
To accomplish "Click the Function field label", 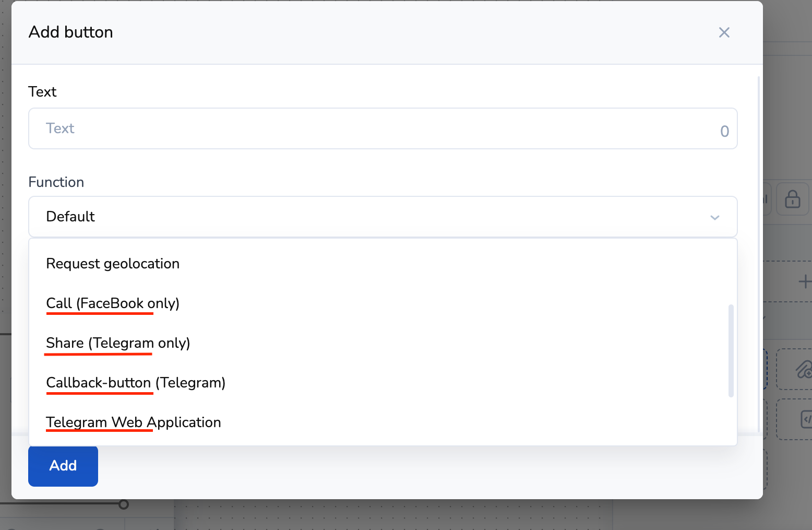I will pos(56,182).
